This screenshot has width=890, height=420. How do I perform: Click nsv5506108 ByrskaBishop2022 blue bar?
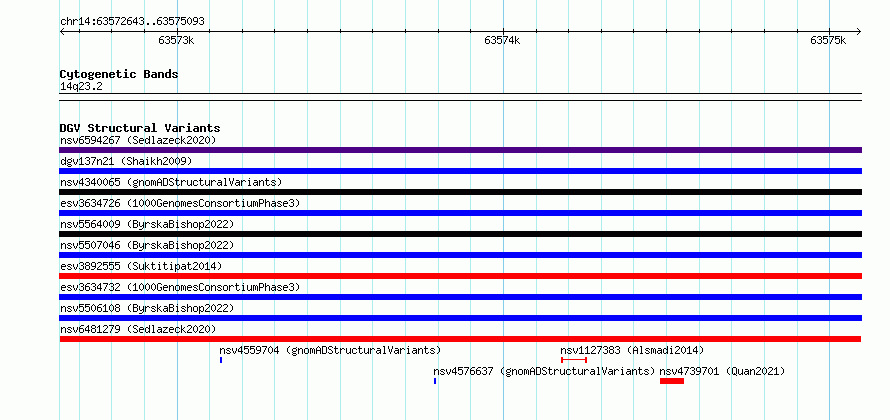click(460, 318)
